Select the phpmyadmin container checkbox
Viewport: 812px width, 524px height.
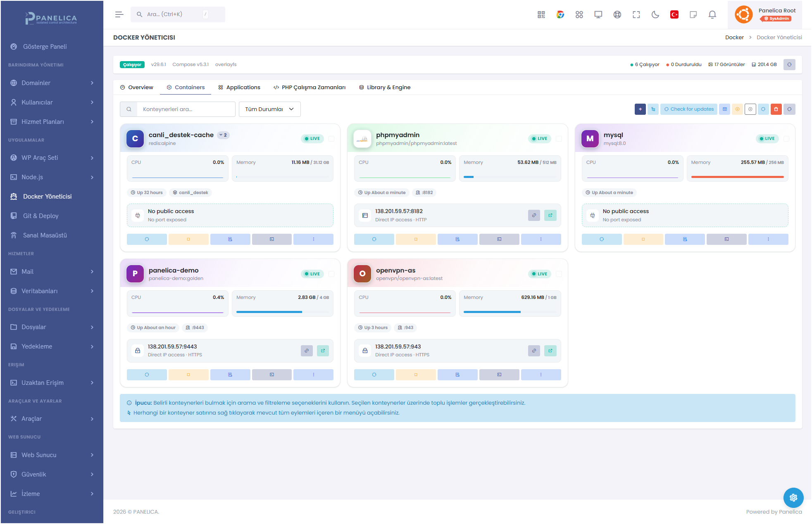tap(559, 139)
